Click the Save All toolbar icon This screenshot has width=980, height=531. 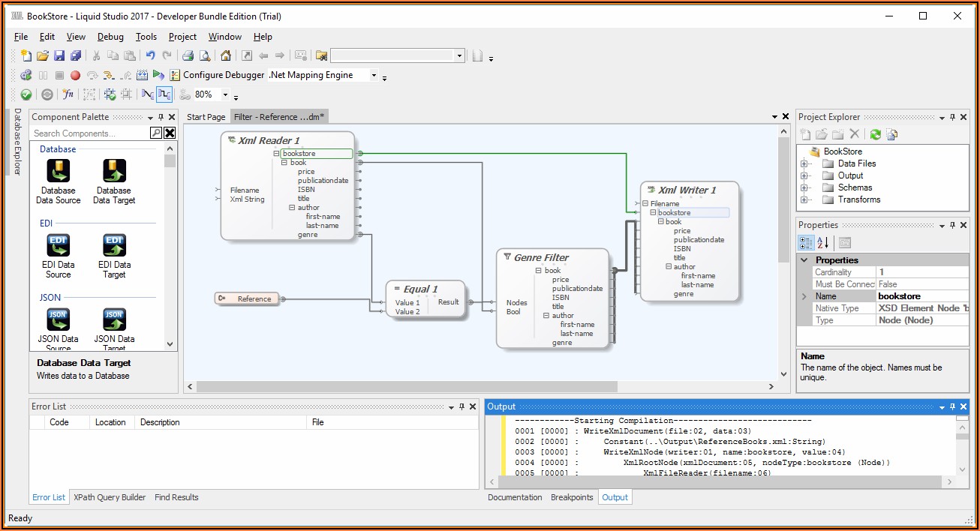pyautogui.click(x=76, y=55)
